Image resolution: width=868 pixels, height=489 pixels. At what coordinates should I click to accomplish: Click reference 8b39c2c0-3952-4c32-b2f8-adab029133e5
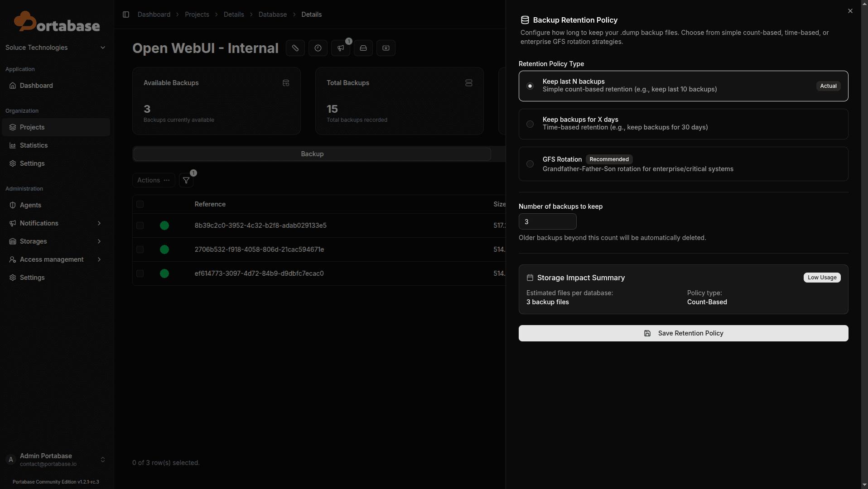pyautogui.click(x=260, y=225)
